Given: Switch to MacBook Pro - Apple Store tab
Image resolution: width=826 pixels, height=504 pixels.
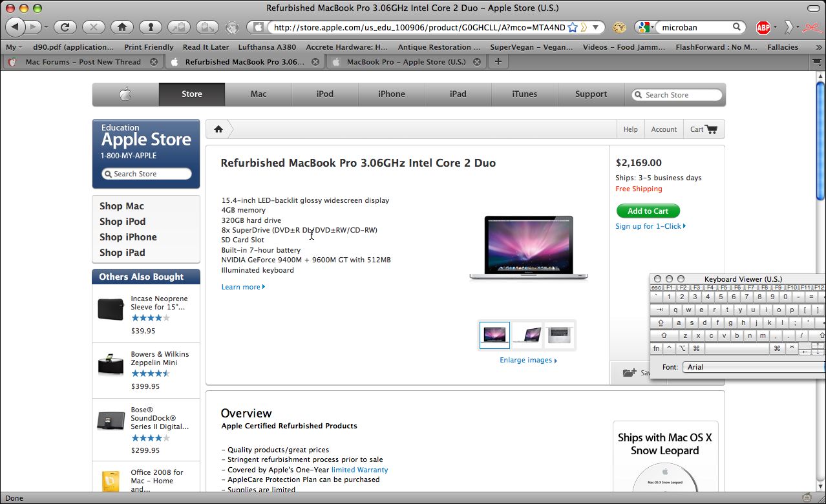Looking at the screenshot, I should coord(406,62).
